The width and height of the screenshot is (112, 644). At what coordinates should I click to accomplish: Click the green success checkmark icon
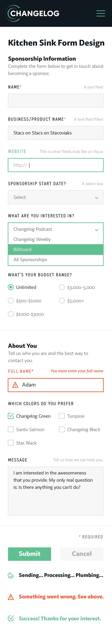11,618
